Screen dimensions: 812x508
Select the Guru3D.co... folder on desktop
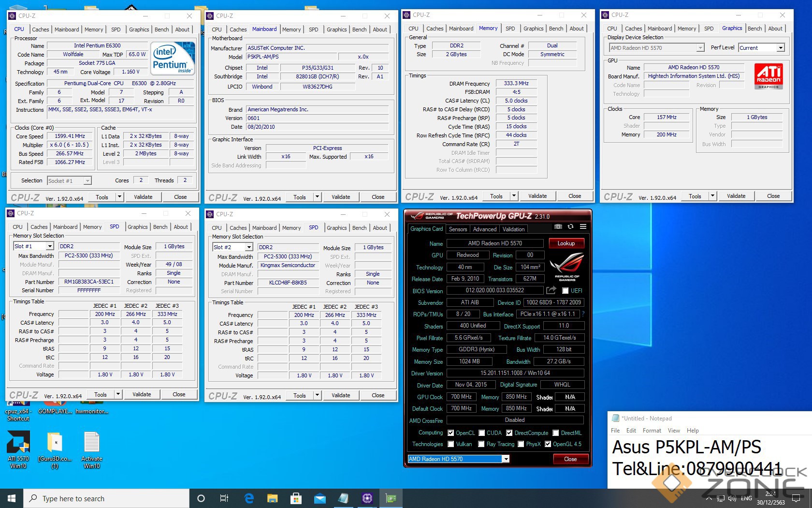click(x=55, y=450)
